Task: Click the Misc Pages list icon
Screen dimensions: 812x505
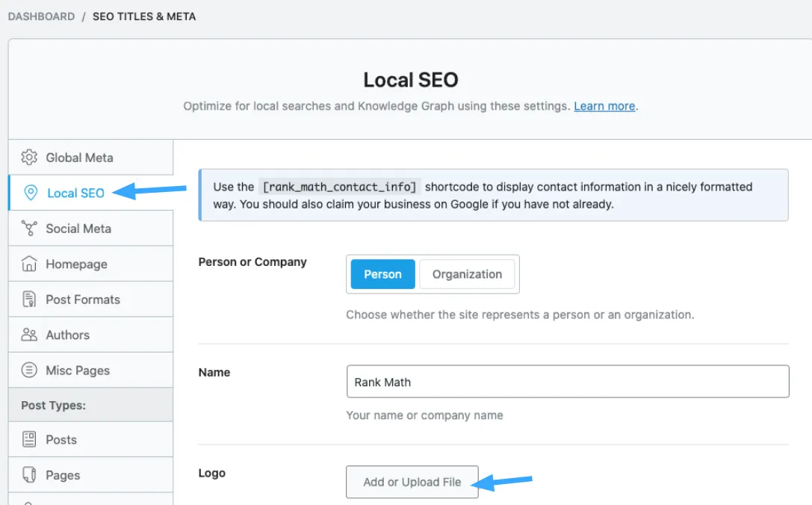Action: tap(29, 370)
